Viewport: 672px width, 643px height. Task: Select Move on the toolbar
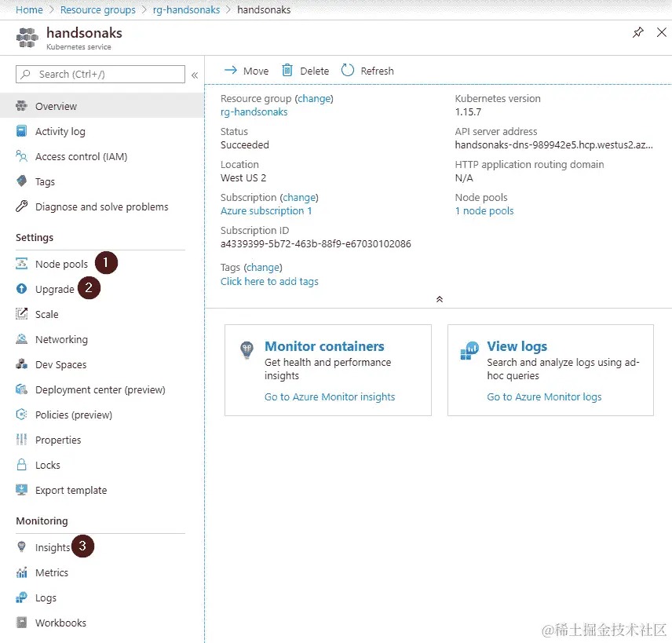click(x=246, y=70)
